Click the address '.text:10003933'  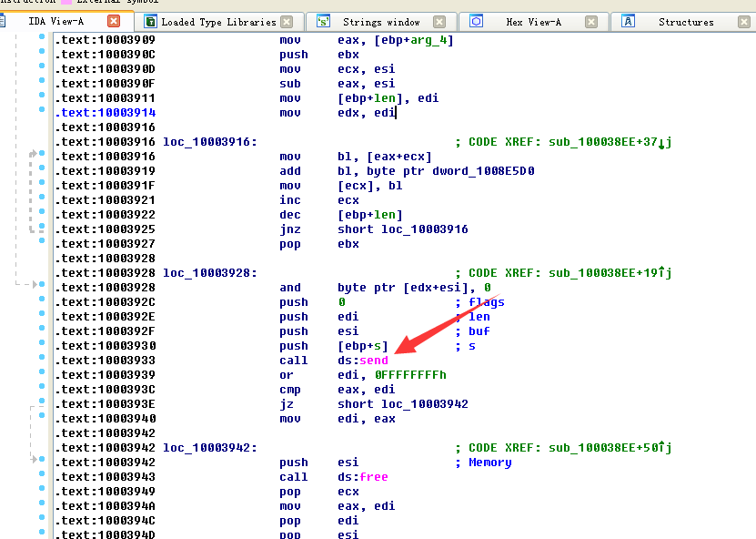tap(106, 361)
